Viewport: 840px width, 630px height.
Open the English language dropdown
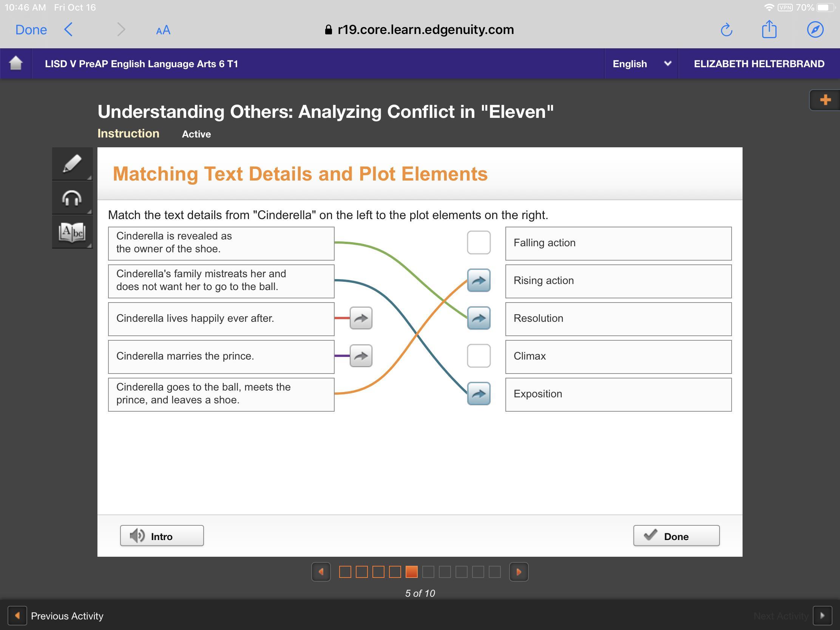641,63
